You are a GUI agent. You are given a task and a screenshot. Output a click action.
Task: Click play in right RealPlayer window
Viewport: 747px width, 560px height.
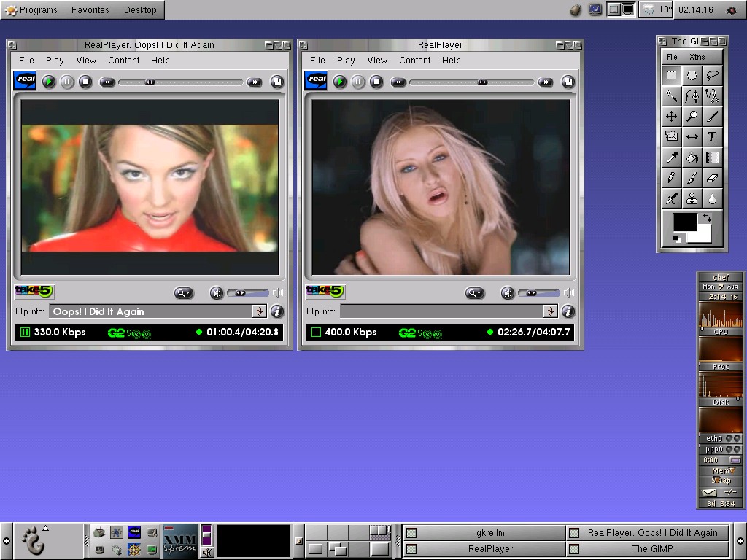(x=340, y=82)
